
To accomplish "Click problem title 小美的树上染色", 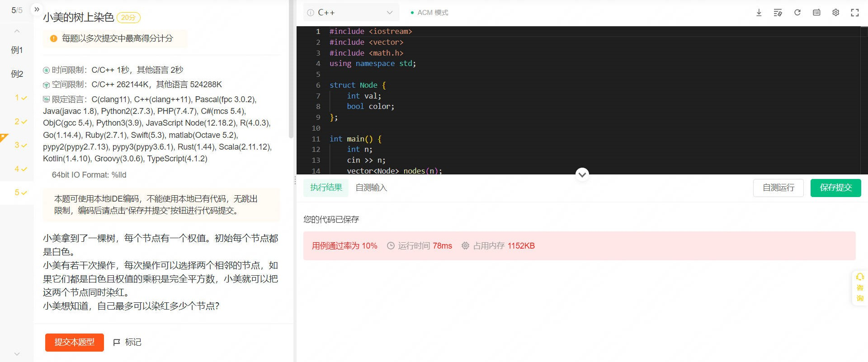I will pos(78,17).
